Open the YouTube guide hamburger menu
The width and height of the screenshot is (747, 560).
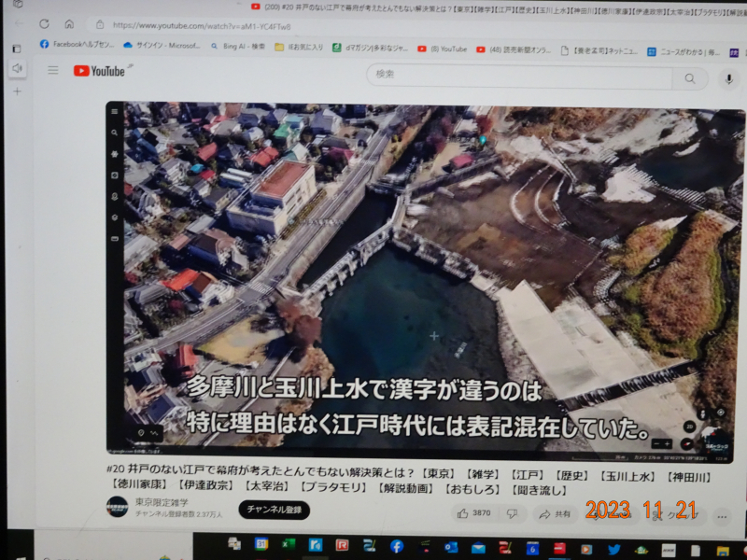[x=53, y=71]
